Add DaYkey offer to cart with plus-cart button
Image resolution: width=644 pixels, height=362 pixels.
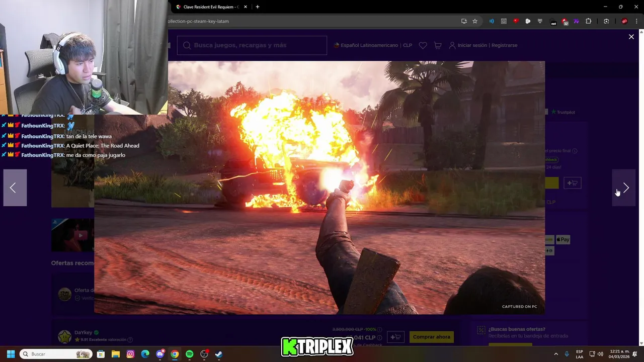pos(395,337)
